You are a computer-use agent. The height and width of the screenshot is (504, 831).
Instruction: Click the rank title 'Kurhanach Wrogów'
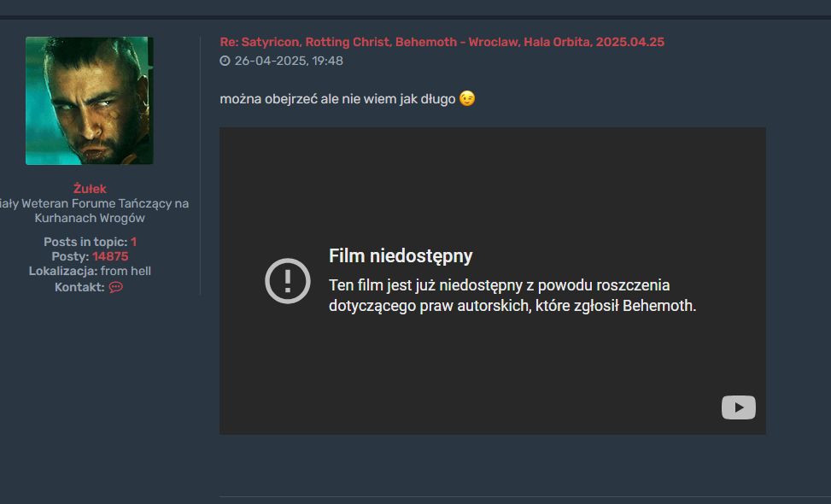tap(90, 219)
